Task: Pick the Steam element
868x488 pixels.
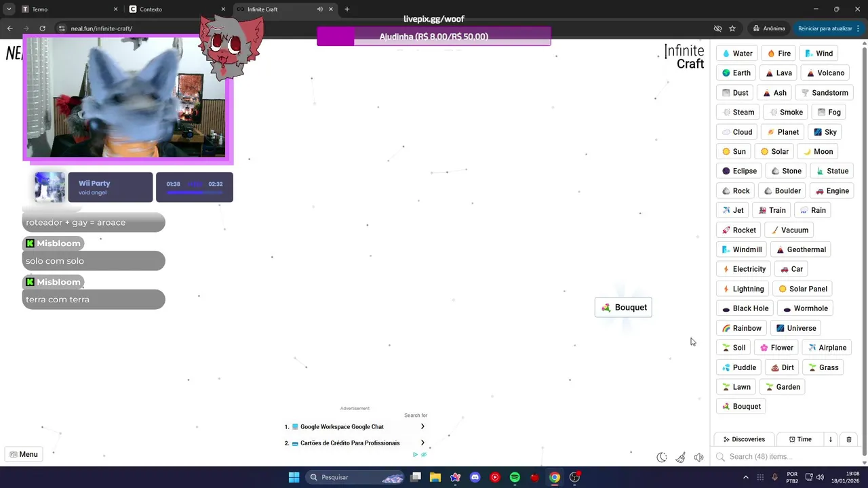Action: pyautogui.click(x=738, y=113)
